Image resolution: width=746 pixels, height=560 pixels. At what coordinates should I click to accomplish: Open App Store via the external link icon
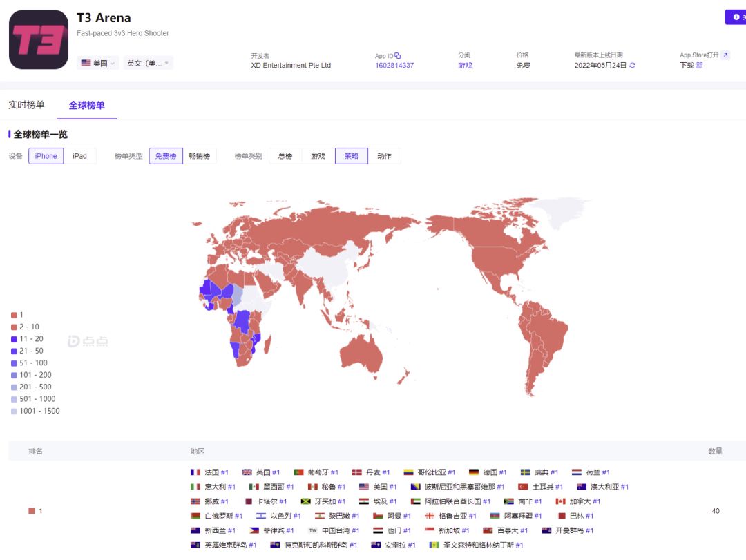click(725, 55)
